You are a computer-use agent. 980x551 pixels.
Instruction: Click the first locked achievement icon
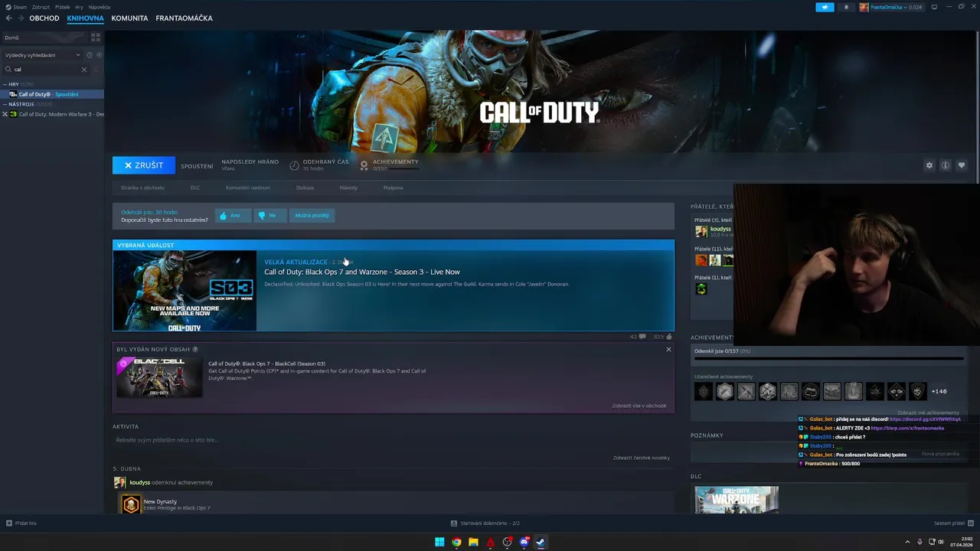click(x=704, y=392)
